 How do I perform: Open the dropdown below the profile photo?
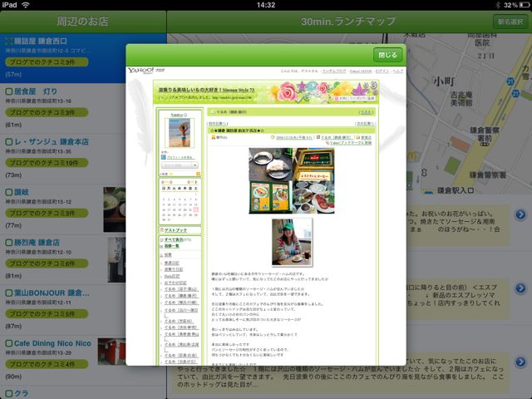coord(180,165)
